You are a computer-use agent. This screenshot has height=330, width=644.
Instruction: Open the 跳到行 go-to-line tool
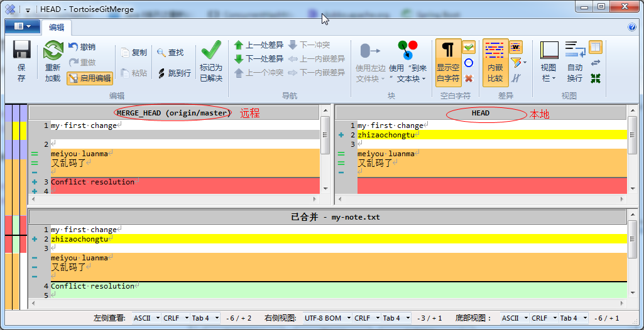click(174, 73)
